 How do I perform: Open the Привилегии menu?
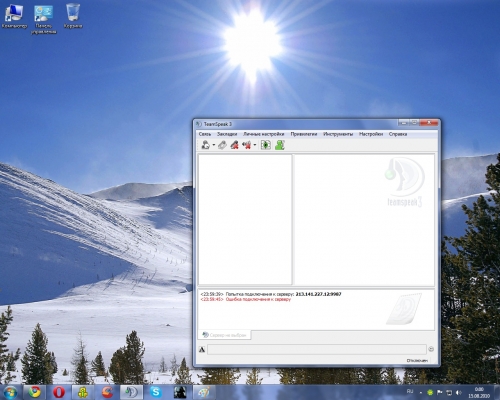click(x=304, y=134)
